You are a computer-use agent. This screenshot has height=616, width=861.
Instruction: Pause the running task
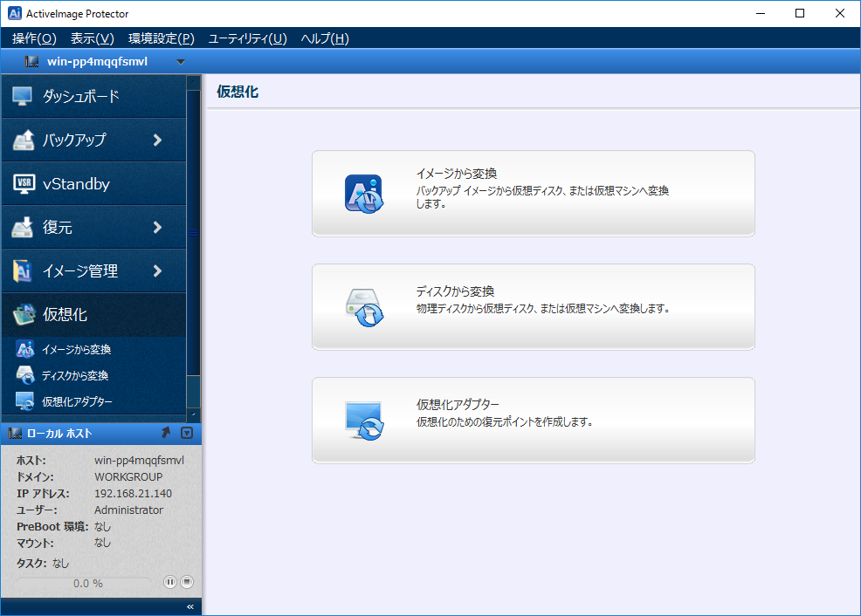[x=170, y=582]
